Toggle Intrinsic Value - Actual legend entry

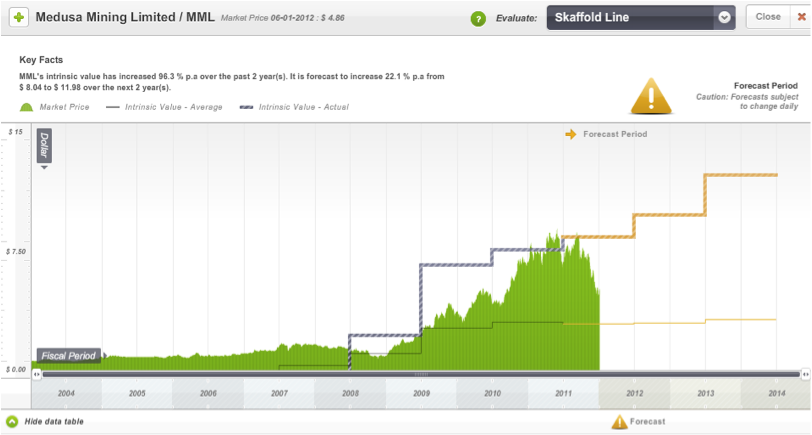[x=294, y=107]
